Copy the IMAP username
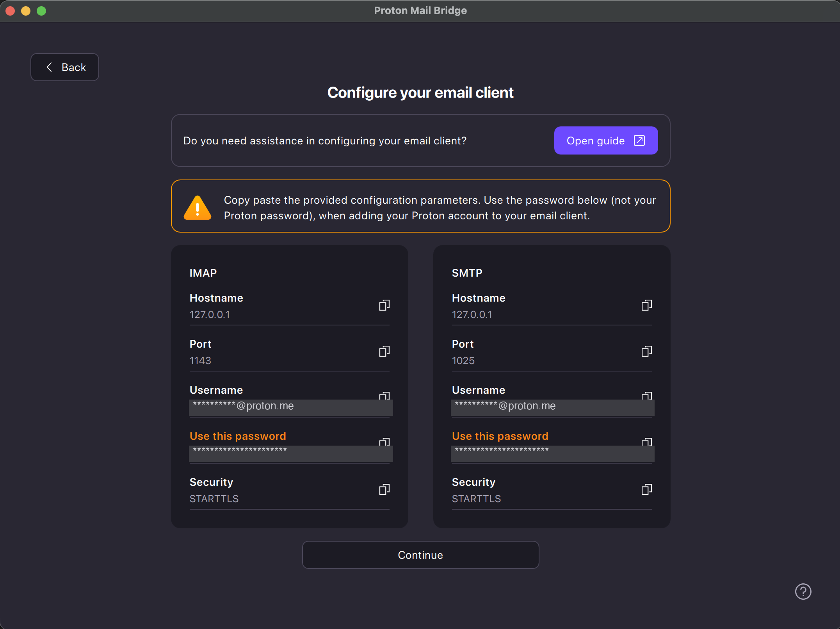This screenshot has width=840, height=629. (x=384, y=396)
